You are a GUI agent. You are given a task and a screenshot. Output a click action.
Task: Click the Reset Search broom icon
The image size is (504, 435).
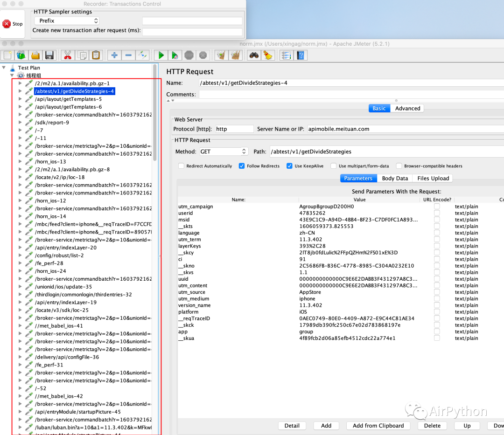pos(268,55)
